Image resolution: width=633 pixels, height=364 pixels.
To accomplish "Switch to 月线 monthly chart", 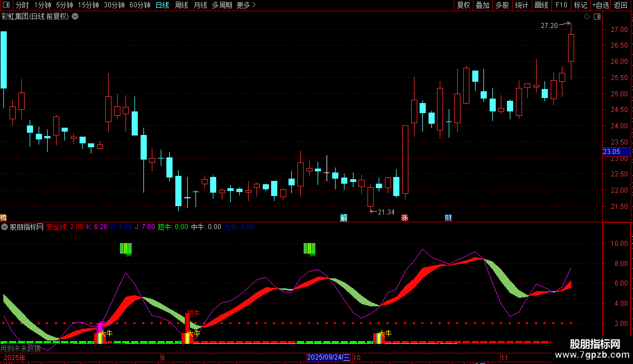I will tap(200, 5).
